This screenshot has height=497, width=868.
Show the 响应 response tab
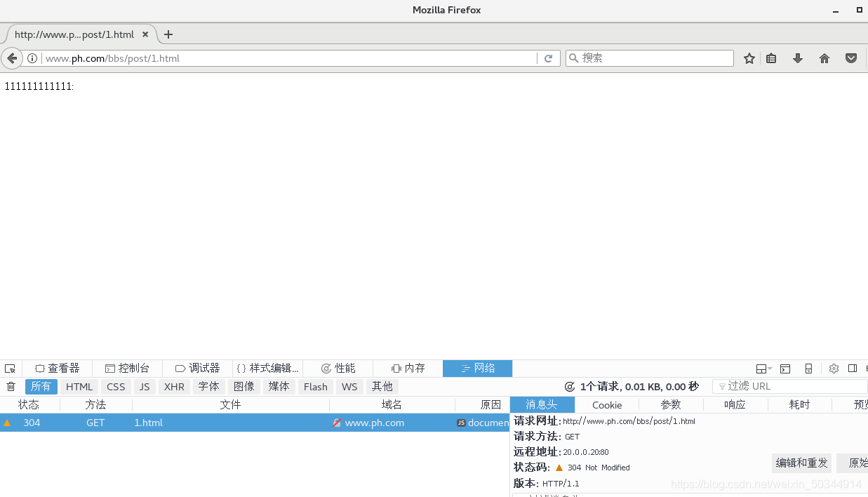point(735,405)
